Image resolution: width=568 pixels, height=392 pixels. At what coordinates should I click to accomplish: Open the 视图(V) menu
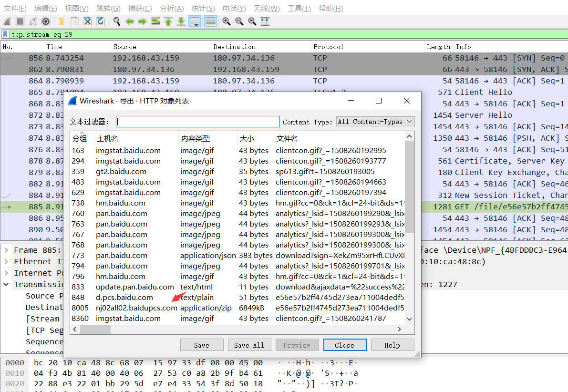(76, 8)
